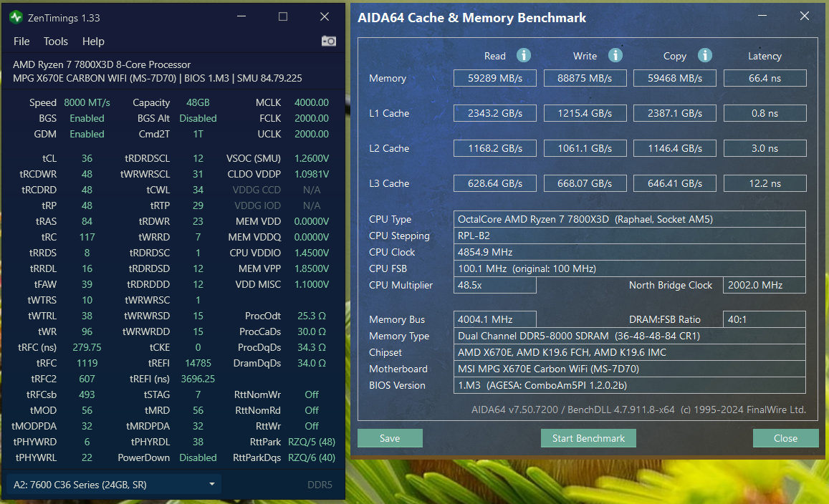The width and height of the screenshot is (829, 504).
Task: Click the AIDA64 version copyright text
Action: 638,409
